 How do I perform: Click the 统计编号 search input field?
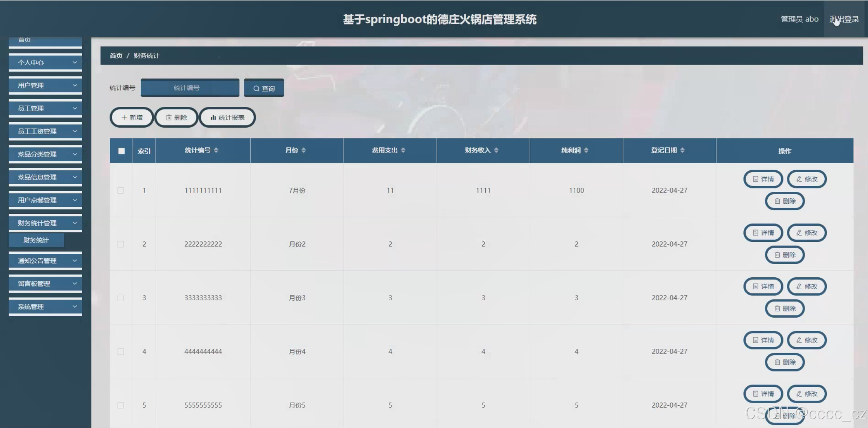click(190, 88)
